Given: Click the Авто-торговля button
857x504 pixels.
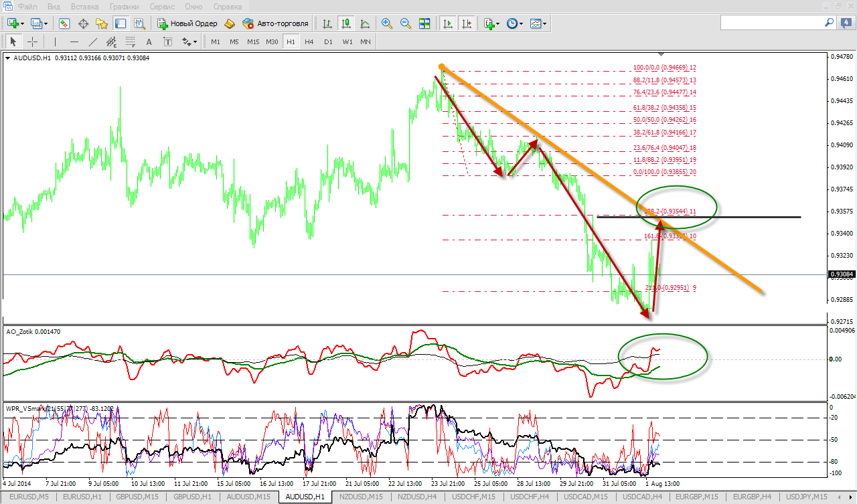Looking at the screenshot, I should tap(276, 23).
